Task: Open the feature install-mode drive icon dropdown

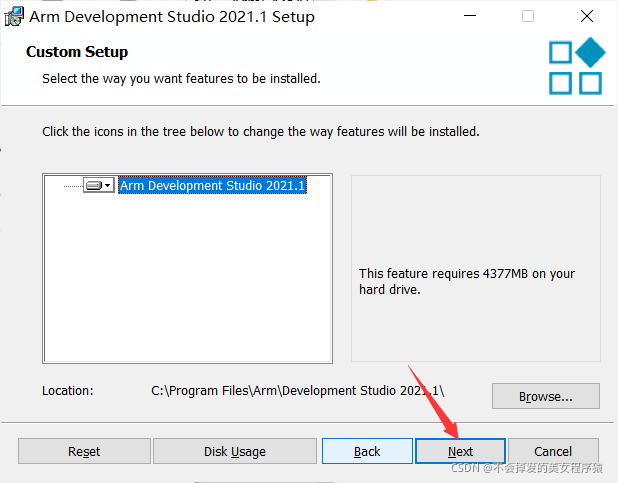Action: [x=99, y=185]
